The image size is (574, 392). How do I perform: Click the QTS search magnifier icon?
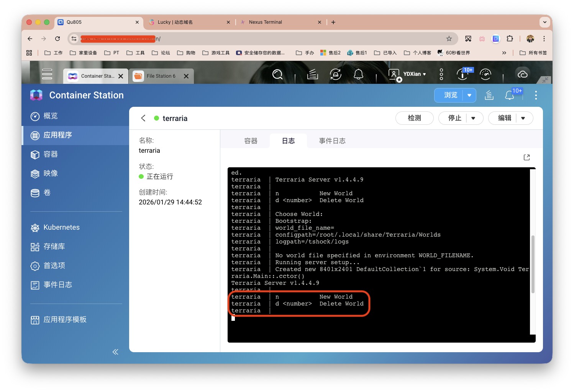point(277,74)
